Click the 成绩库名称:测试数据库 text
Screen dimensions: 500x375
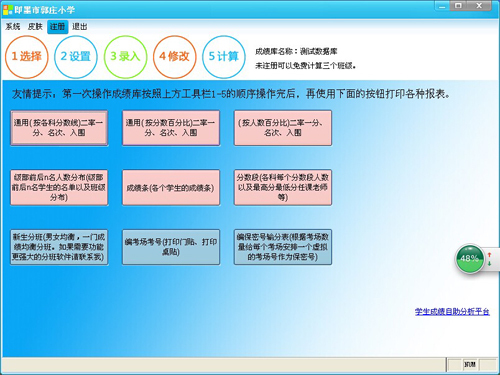(296, 52)
